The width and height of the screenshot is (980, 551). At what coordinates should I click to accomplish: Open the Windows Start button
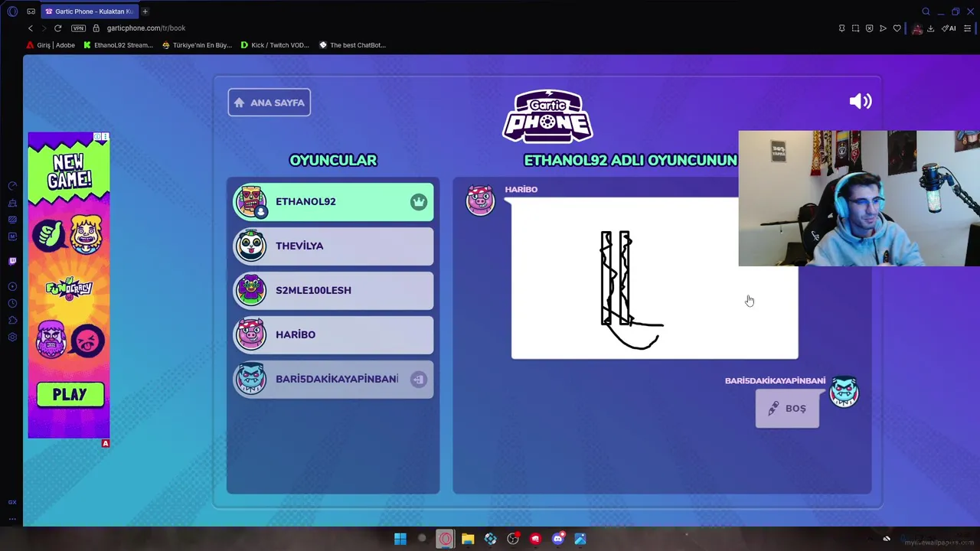[x=400, y=539]
